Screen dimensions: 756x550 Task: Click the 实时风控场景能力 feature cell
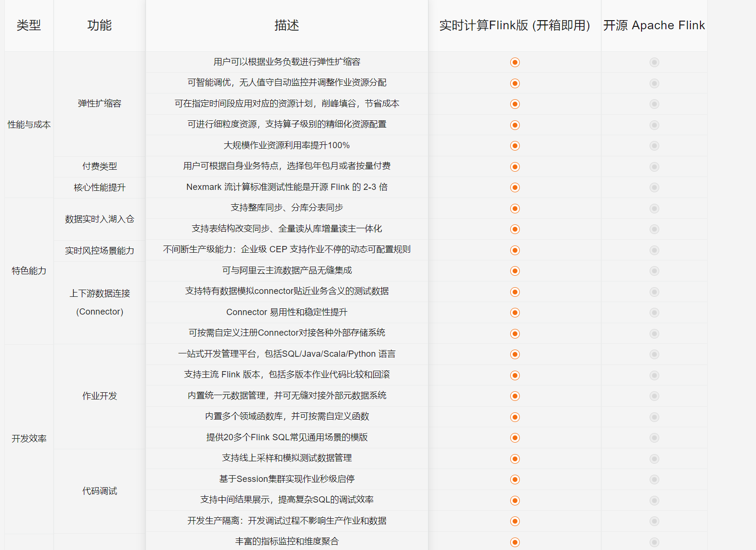click(100, 251)
